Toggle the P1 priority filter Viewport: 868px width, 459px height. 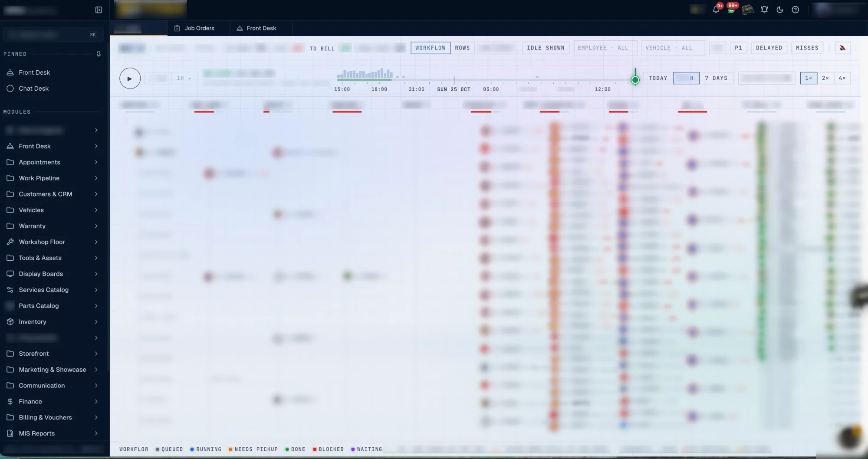coord(739,48)
